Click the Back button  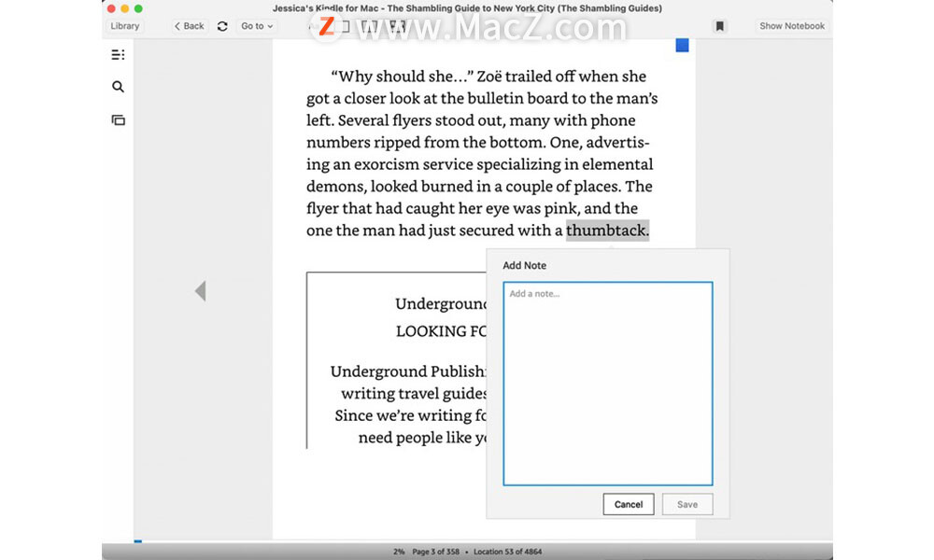[190, 26]
